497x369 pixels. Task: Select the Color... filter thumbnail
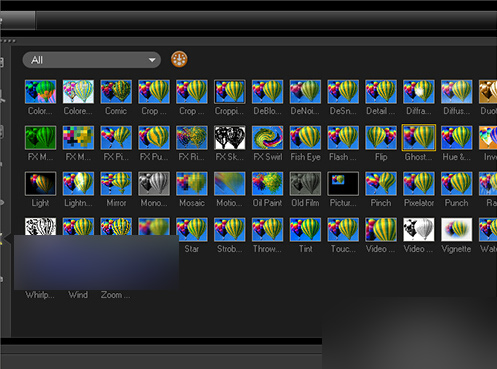[40, 92]
